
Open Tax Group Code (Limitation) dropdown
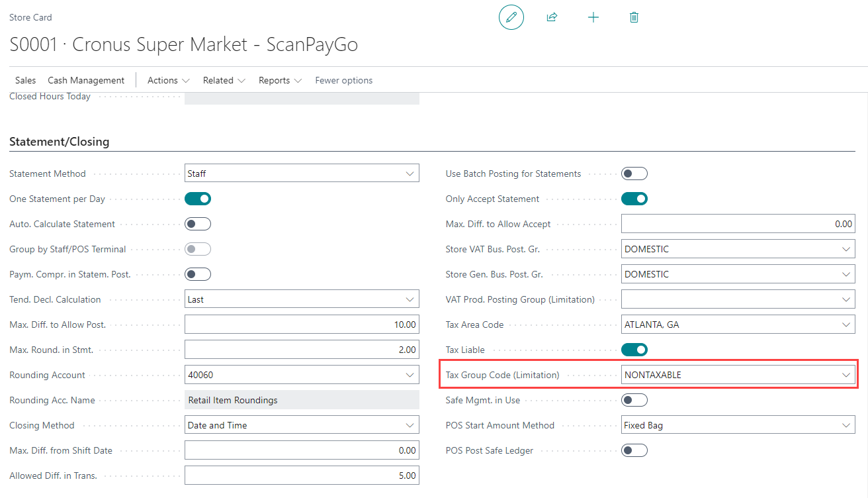[846, 375]
